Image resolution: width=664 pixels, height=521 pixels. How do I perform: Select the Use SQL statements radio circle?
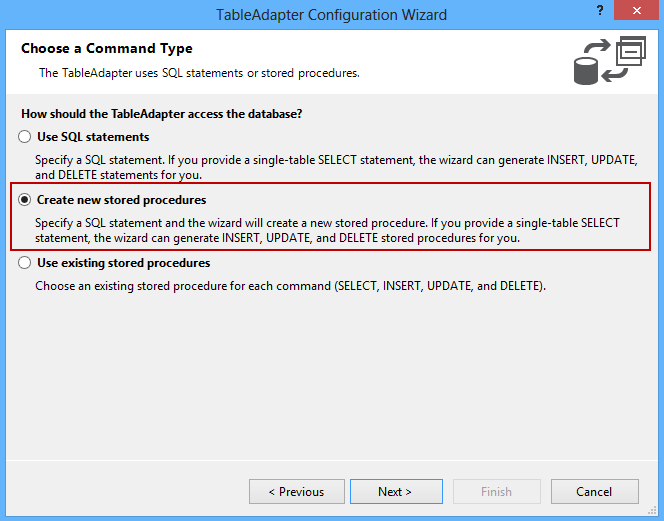click(x=25, y=137)
